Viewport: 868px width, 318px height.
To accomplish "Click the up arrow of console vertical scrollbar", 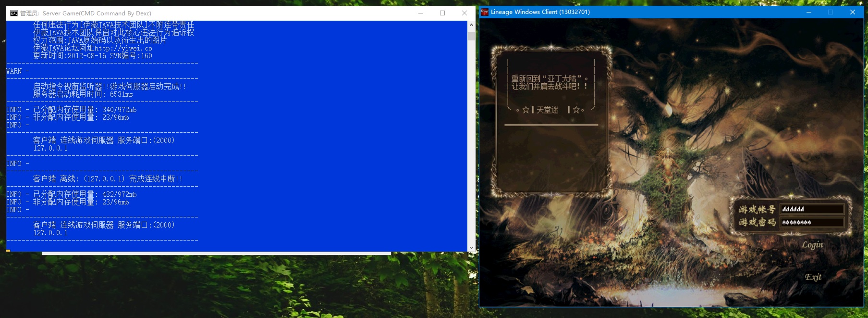I will [471, 25].
